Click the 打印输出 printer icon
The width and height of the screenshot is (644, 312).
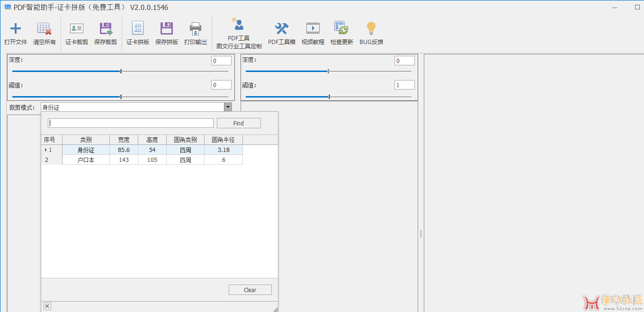[x=196, y=28]
